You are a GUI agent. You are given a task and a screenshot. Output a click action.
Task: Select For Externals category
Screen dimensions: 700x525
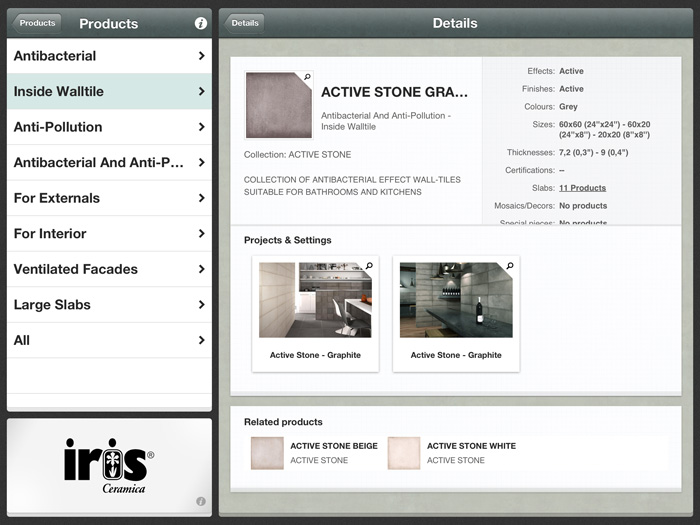coord(109,198)
